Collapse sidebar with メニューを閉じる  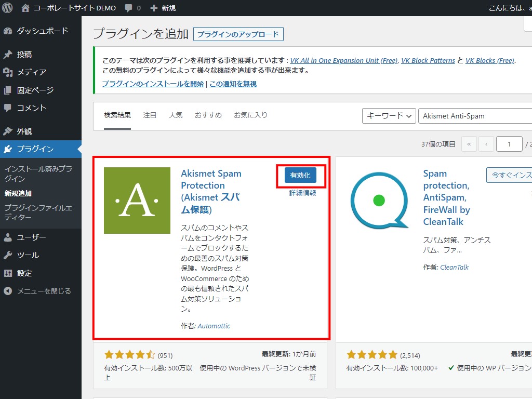point(44,291)
